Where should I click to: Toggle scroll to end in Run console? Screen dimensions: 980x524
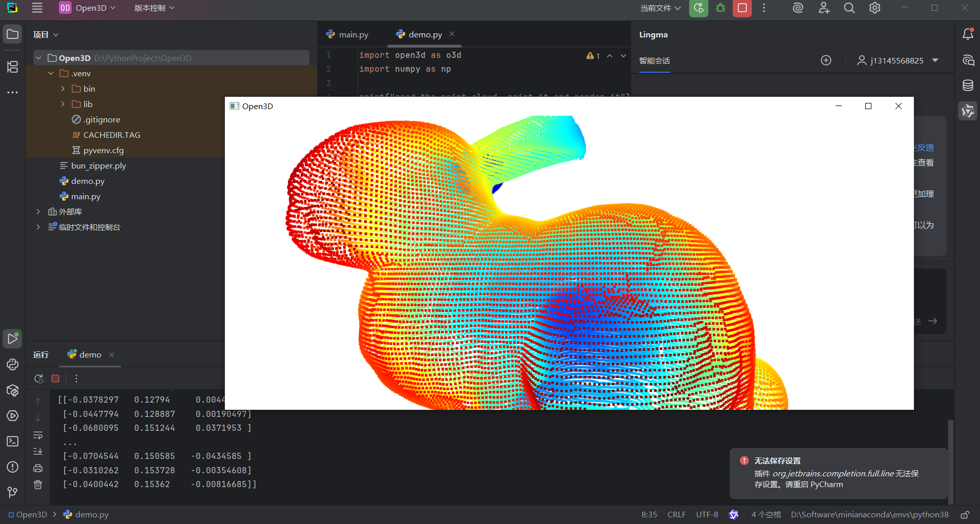(x=38, y=451)
